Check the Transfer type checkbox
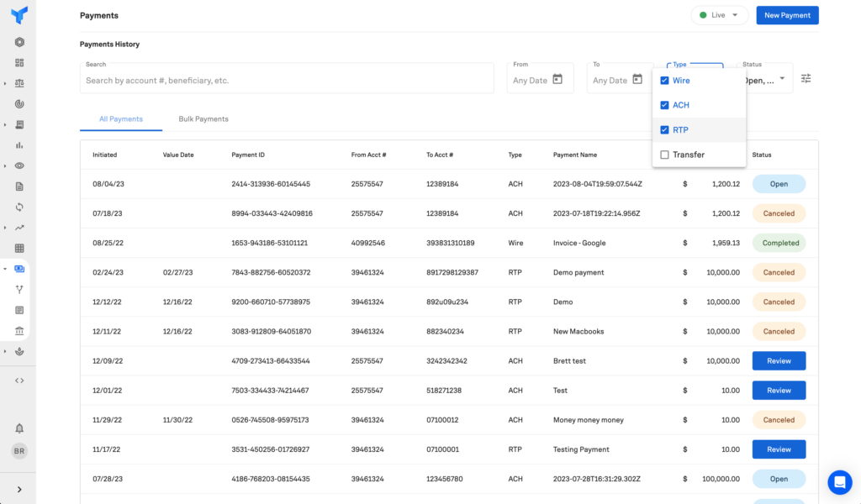The width and height of the screenshot is (861, 504). click(x=664, y=155)
